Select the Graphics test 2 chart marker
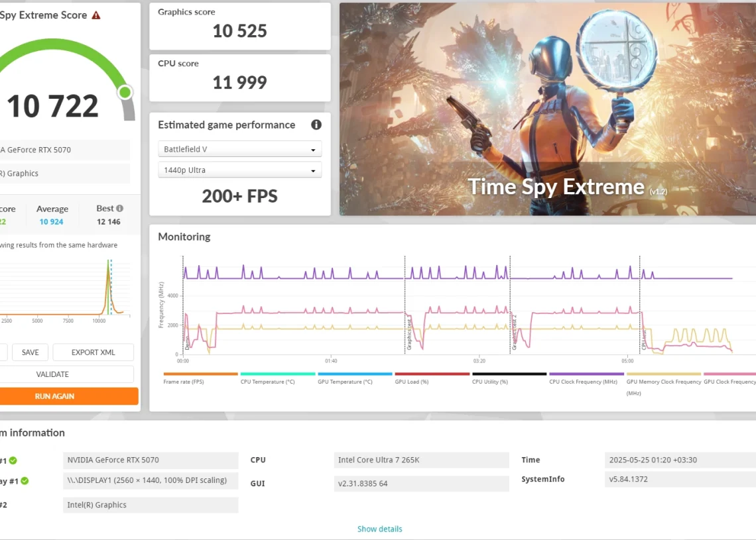 514,333
